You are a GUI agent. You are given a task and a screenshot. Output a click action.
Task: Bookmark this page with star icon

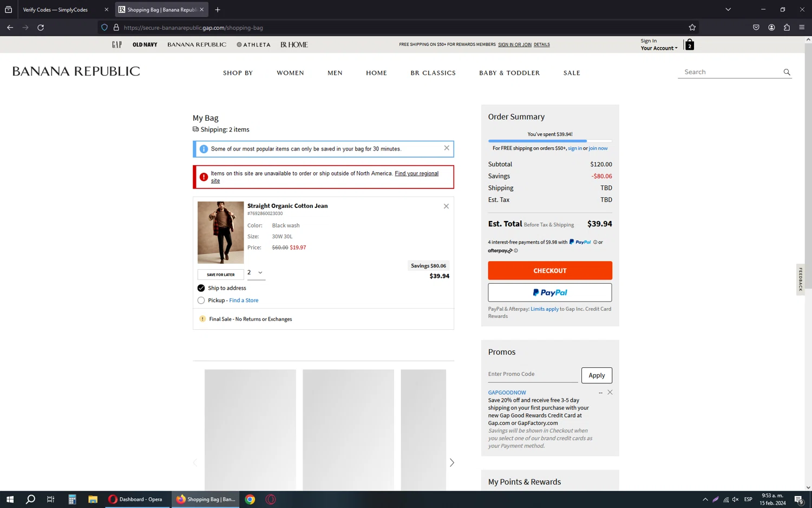click(x=692, y=28)
